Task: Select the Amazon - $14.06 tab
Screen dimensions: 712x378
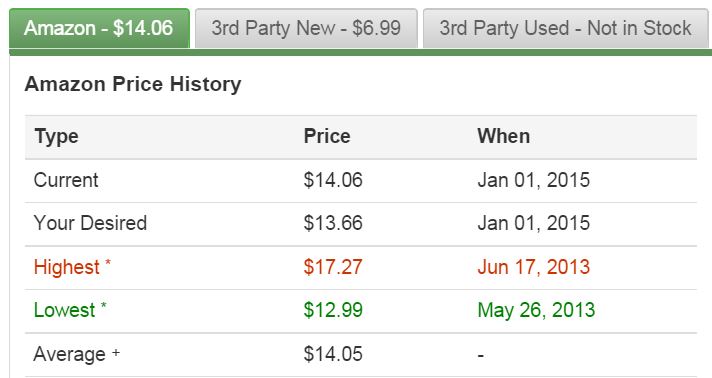Action: pos(99,28)
